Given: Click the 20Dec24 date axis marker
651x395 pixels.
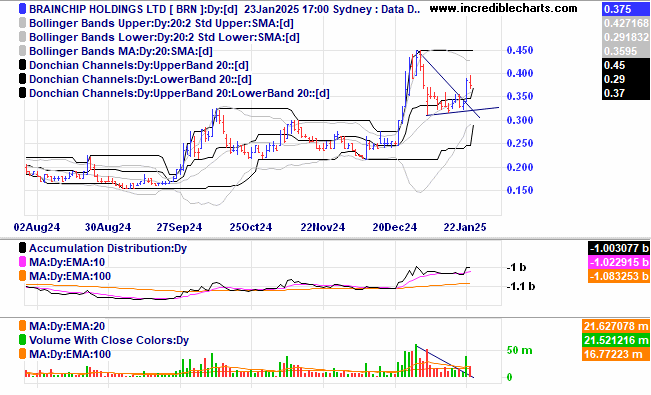Looking at the screenshot, I should [395, 227].
